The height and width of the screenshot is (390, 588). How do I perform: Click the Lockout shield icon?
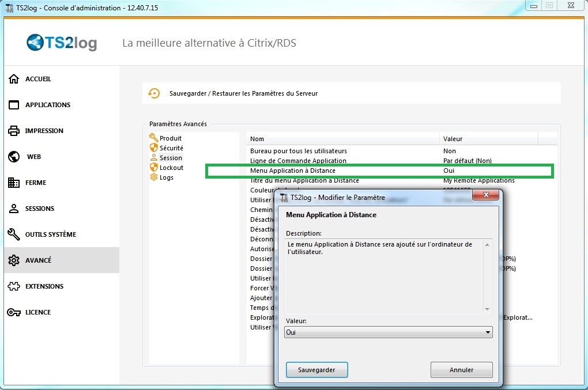coord(154,167)
